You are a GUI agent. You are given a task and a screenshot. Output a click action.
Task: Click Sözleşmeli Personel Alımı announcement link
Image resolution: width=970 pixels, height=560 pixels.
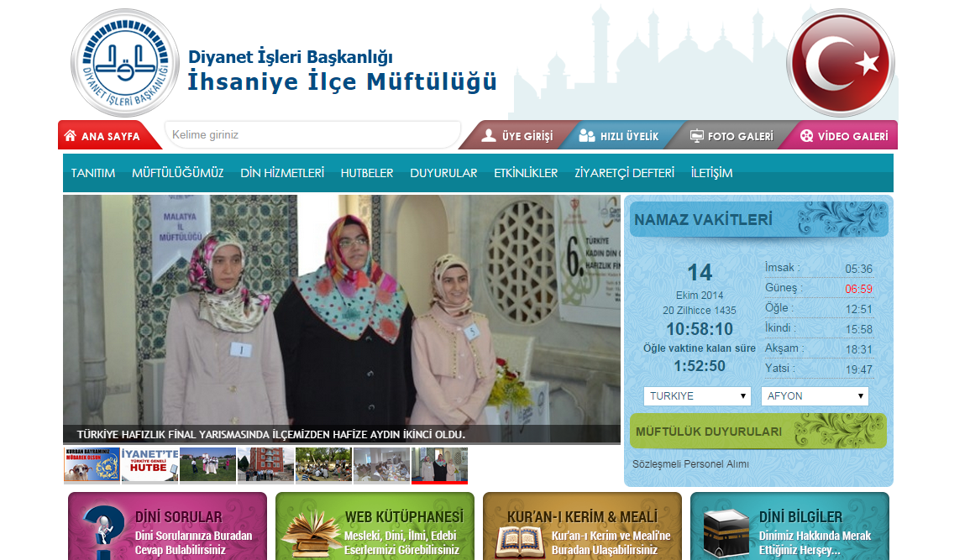[690, 464]
